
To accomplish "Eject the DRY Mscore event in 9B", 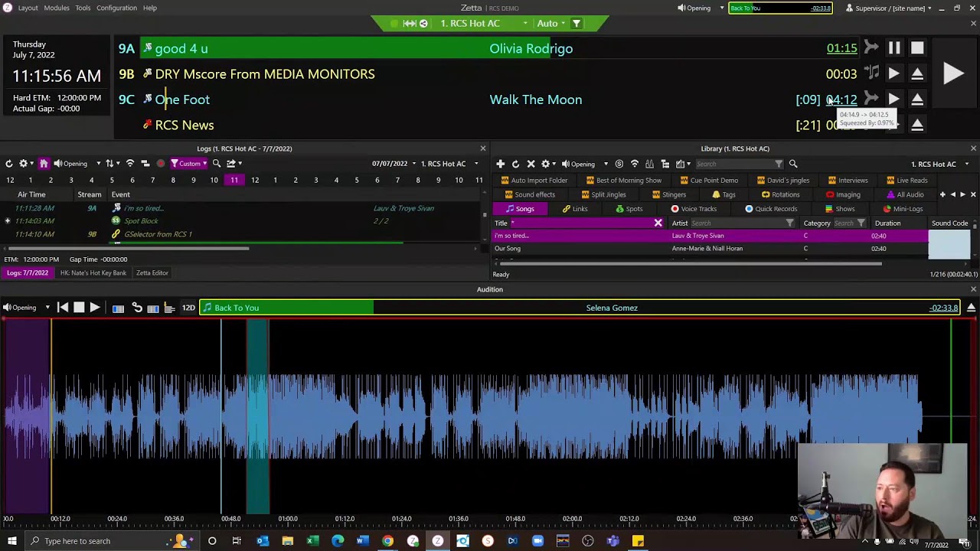I will click(917, 74).
